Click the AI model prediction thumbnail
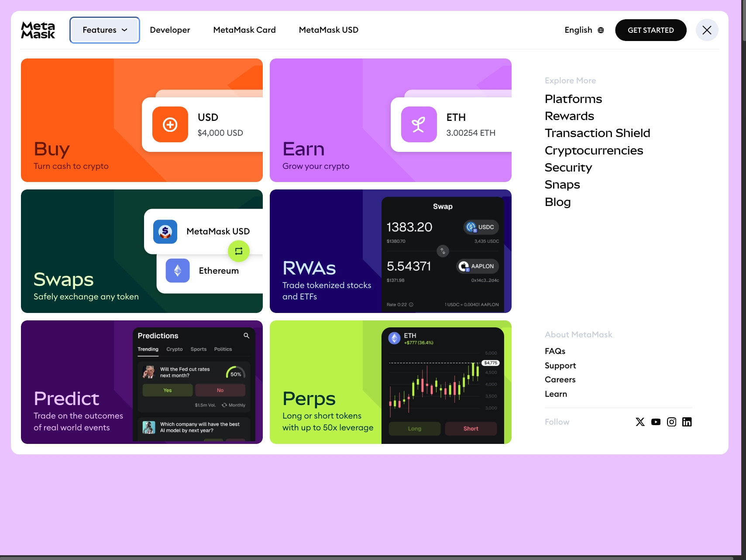Screen dimensions: 746x560 pyautogui.click(x=149, y=427)
